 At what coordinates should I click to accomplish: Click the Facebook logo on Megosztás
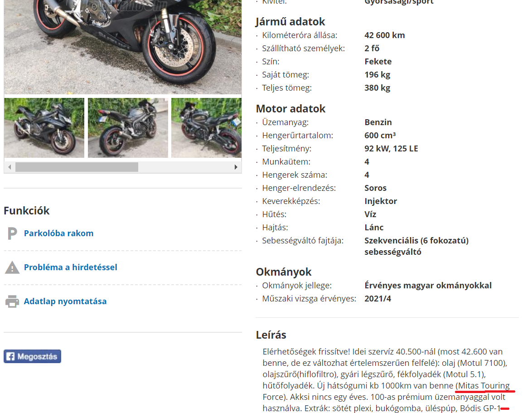[10, 356]
